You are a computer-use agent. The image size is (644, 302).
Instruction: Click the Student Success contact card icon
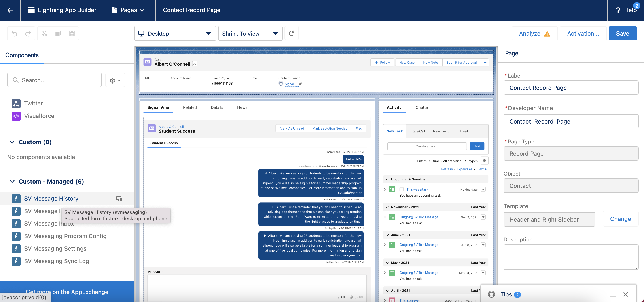tap(152, 129)
